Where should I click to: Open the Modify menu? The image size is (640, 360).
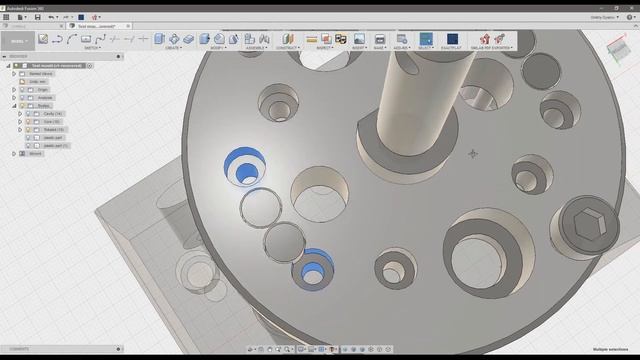click(218, 48)
